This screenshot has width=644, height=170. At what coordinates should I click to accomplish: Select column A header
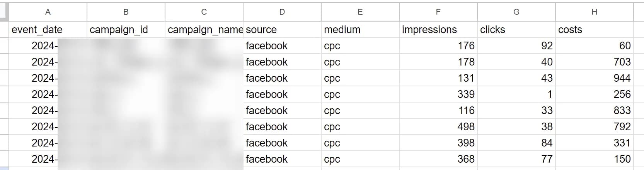point(48,12)
